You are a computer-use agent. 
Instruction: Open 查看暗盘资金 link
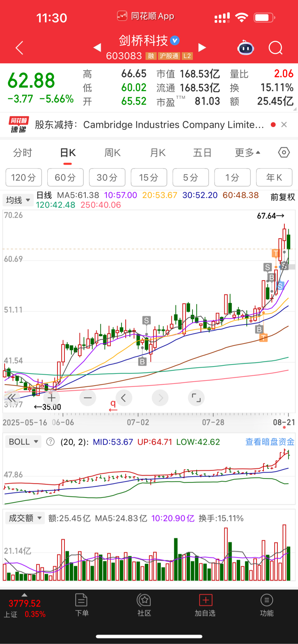click(270, 442)
